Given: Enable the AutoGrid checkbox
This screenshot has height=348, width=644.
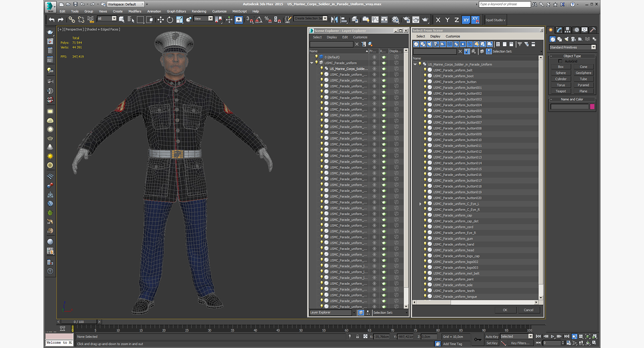Looking at the screenshot, I should (560, 61).
